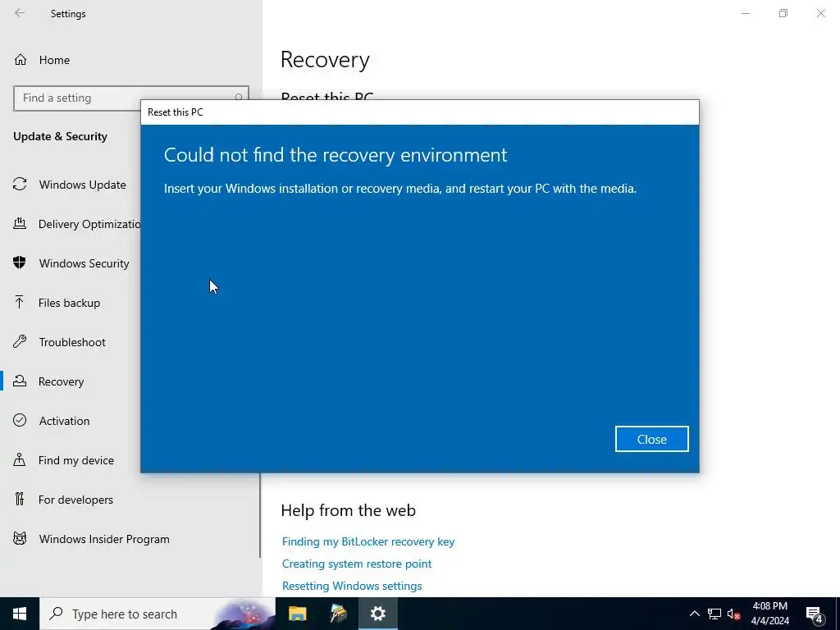Image resolution: width=840 pixels, height=630 pixels.
Task: Click the Find my device person icon
Action: point(20,459)
